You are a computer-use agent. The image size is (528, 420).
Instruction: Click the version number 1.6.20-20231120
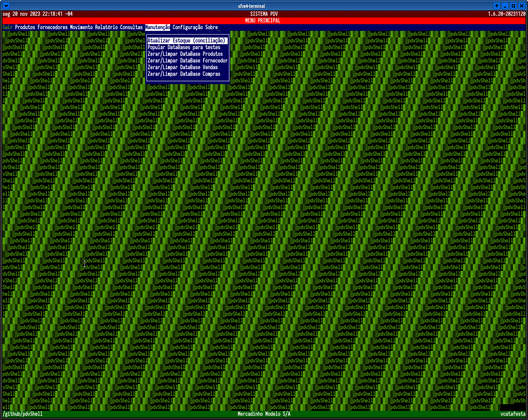507,14
